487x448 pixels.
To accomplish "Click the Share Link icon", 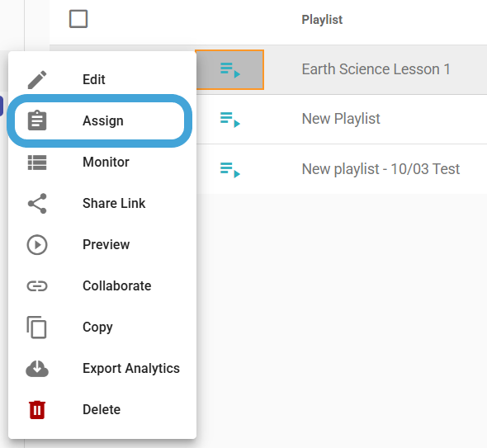I will tap(37, 203).
